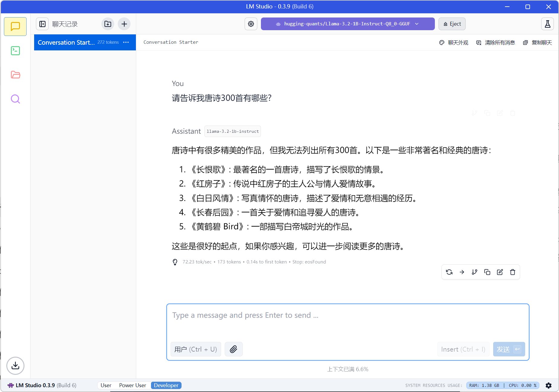Image resolution: width=559 pixels, height=392 pixels.
Task: Open the Discover search icon in sidebar
Action: tap(15, 99)
